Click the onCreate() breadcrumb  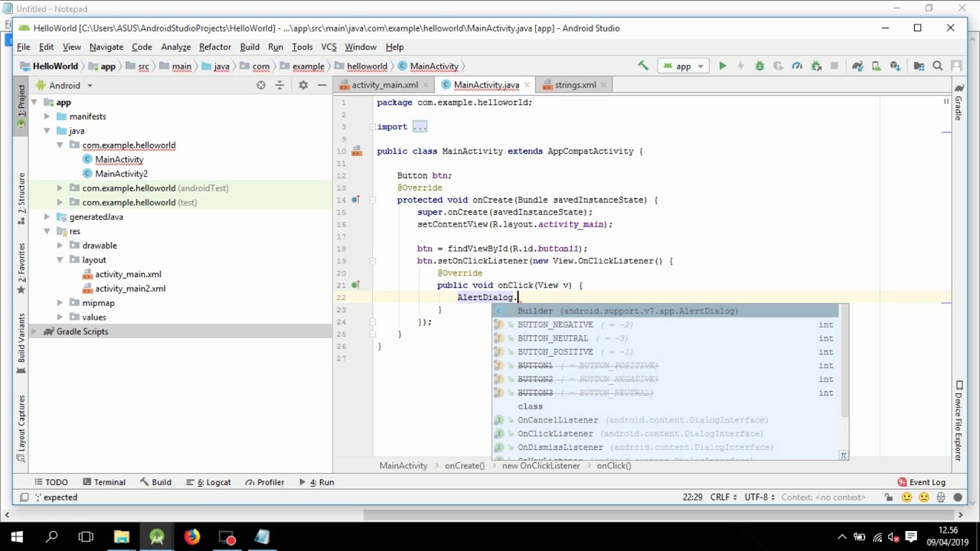coord(464,465)
